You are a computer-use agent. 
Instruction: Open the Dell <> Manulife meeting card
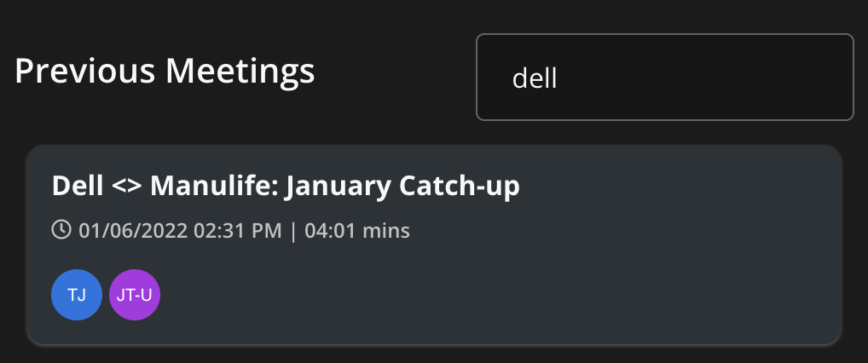434,245
